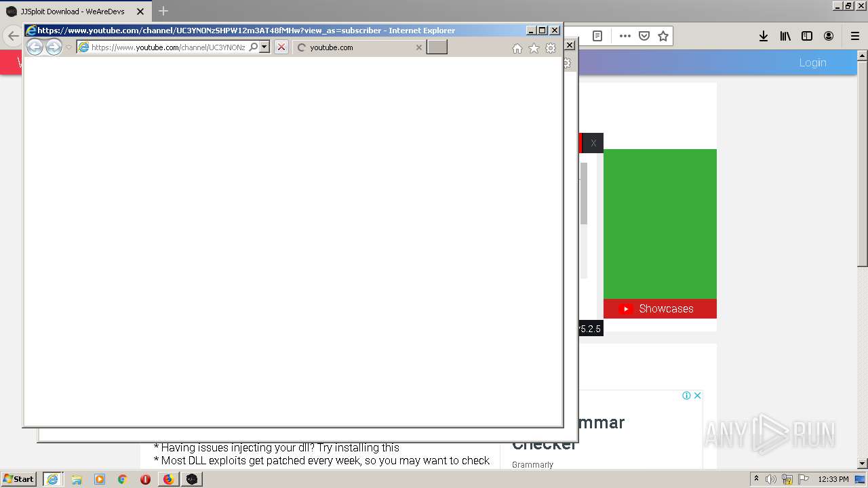
Task: Select JJSploit Download Firefox tab
Action: coord(75,12)
